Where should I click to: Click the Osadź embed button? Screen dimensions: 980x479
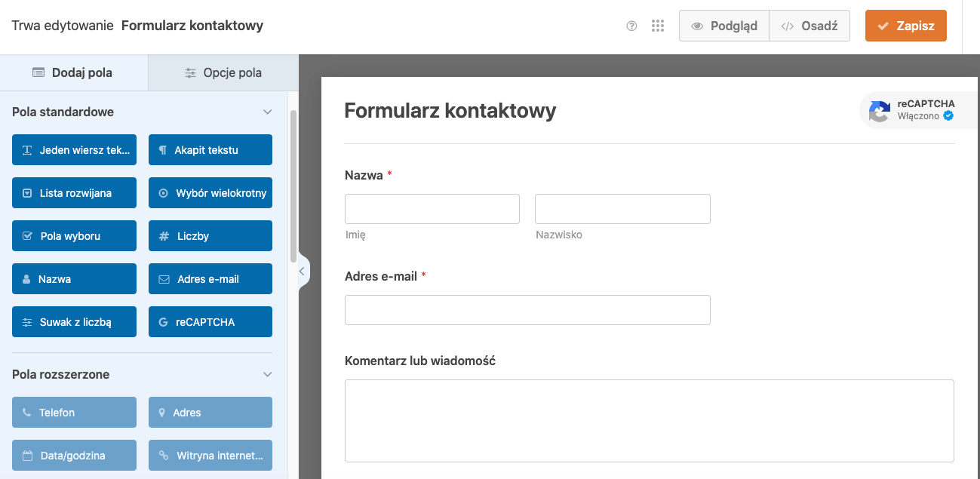click(809, 26)
